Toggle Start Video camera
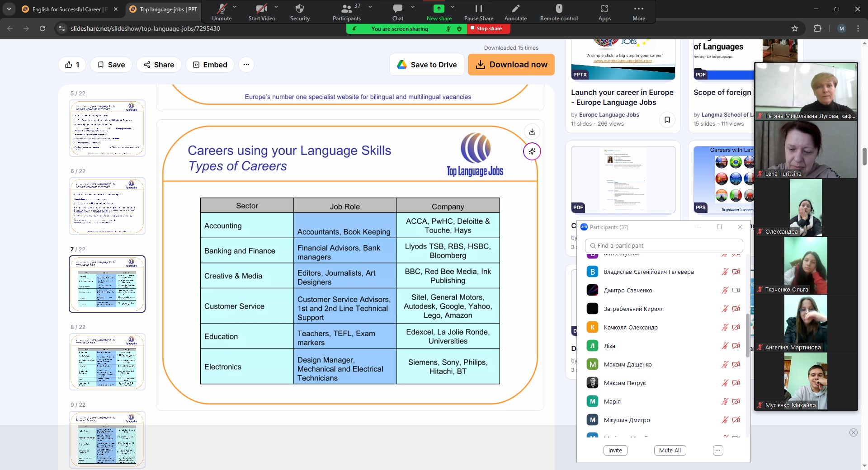 click(261, 9)
